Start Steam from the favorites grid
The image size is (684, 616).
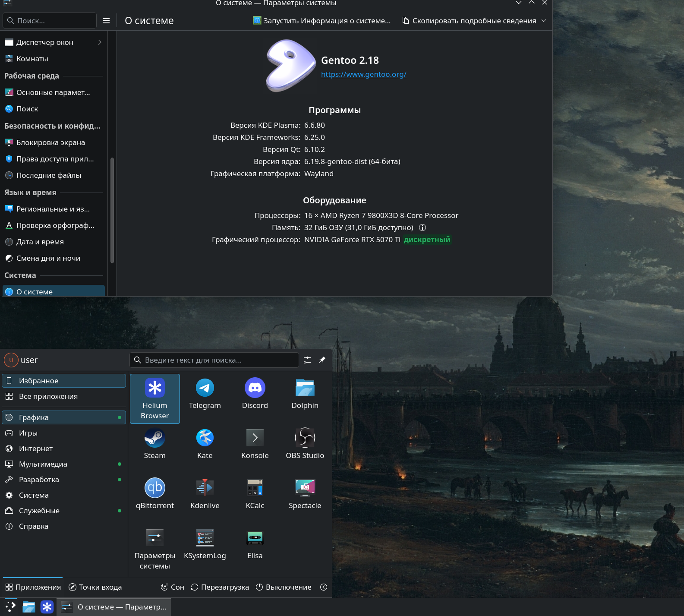155,444
